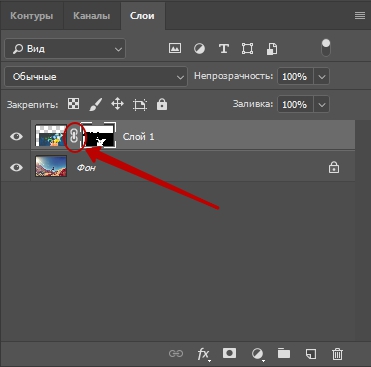371x367 pixels.
Task: Select the Слой 1 layer mask thumbnail
Action: (99, 135)
